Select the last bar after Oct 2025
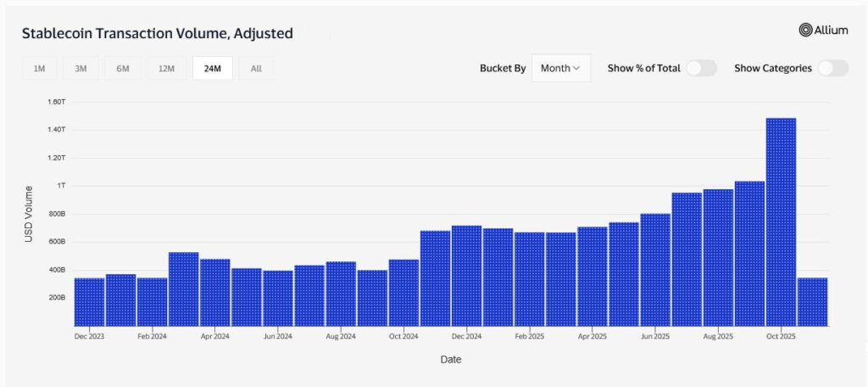The width and height of the screenshot is (868, 387). click(812, 301)
